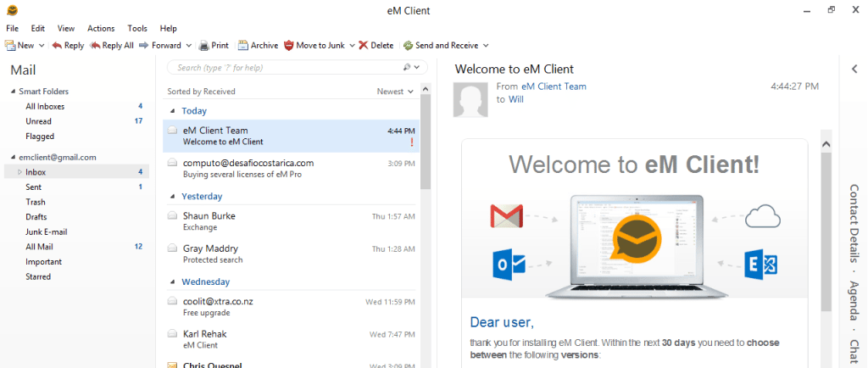
Task: Open the Contact Details sidebar tab
Action: 854,223
